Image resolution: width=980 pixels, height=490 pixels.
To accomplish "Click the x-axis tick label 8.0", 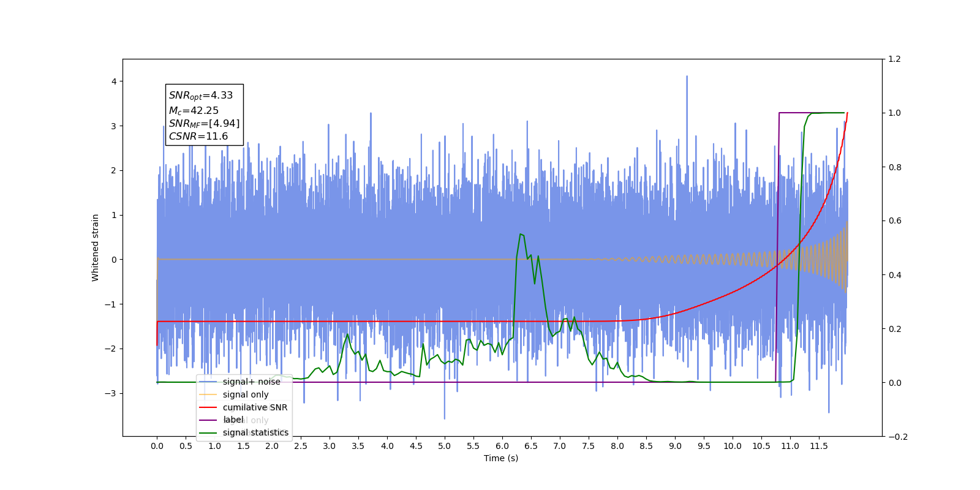I will pyautogui.click(x=617, y=446).
